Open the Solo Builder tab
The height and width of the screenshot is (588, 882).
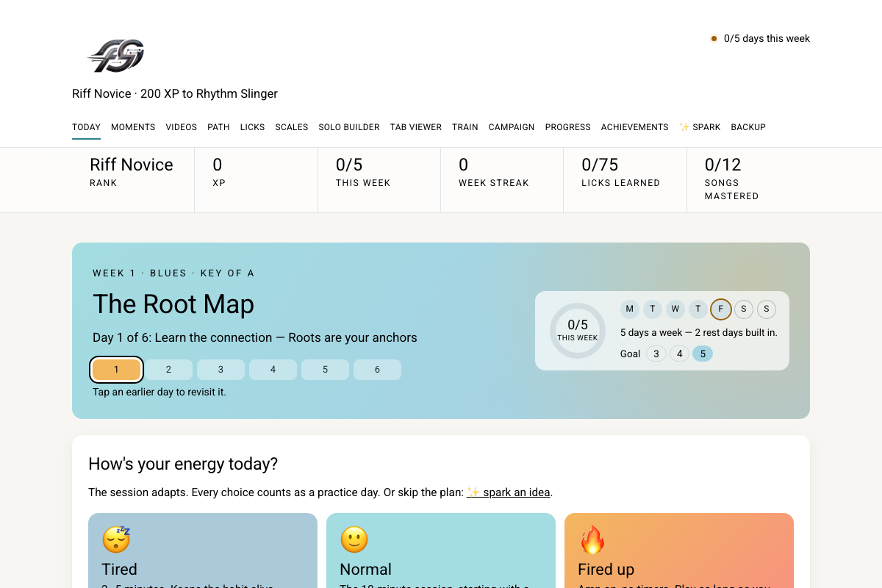coord(349,127)
